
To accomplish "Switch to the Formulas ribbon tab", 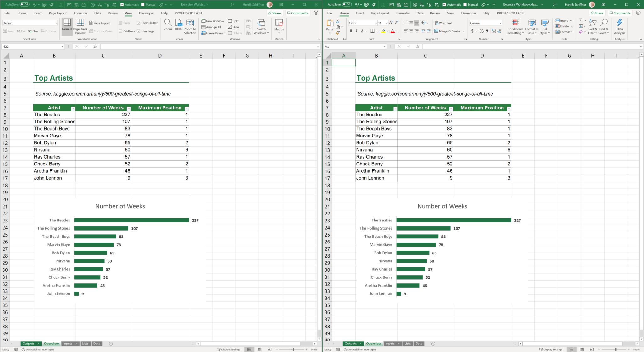I will point(80,13).
